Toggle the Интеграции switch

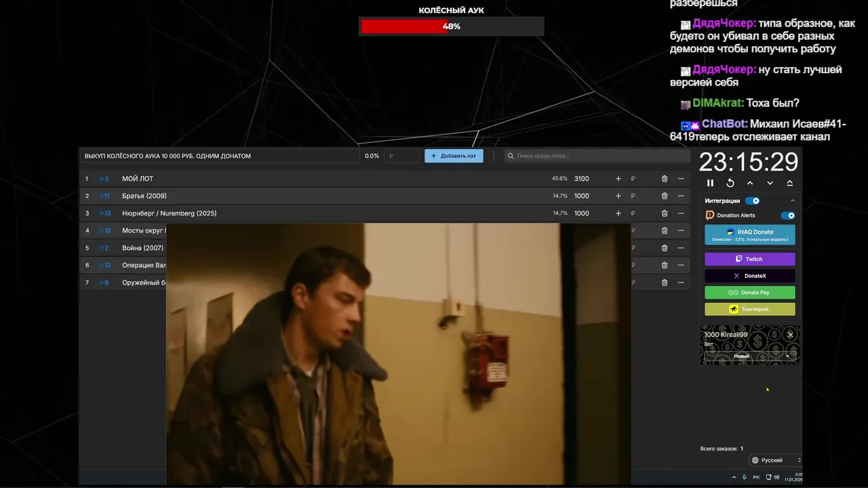coord(752,201)
